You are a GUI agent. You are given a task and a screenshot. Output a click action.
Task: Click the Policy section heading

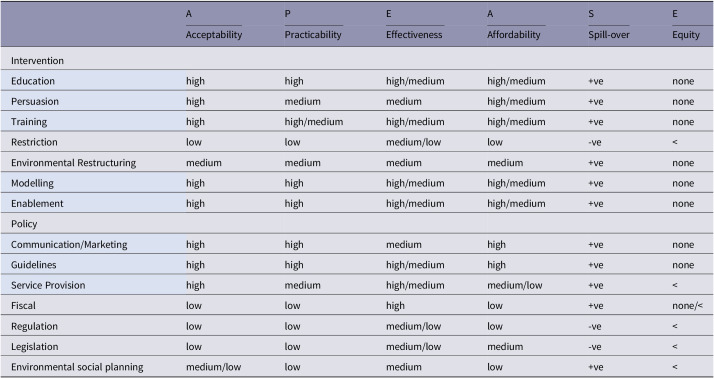point(24,224)
